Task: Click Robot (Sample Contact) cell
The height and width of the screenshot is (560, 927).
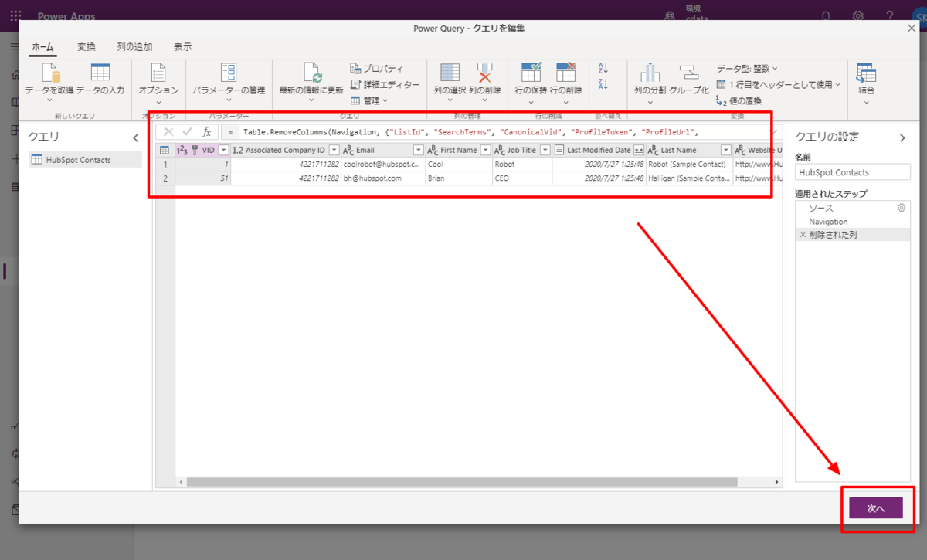Action: pyautogui.click(x=688, y=164)
